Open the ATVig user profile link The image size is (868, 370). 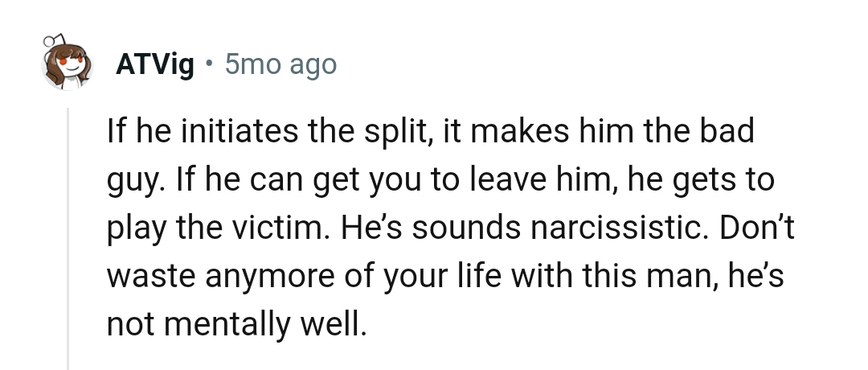[x=155, y=65]
